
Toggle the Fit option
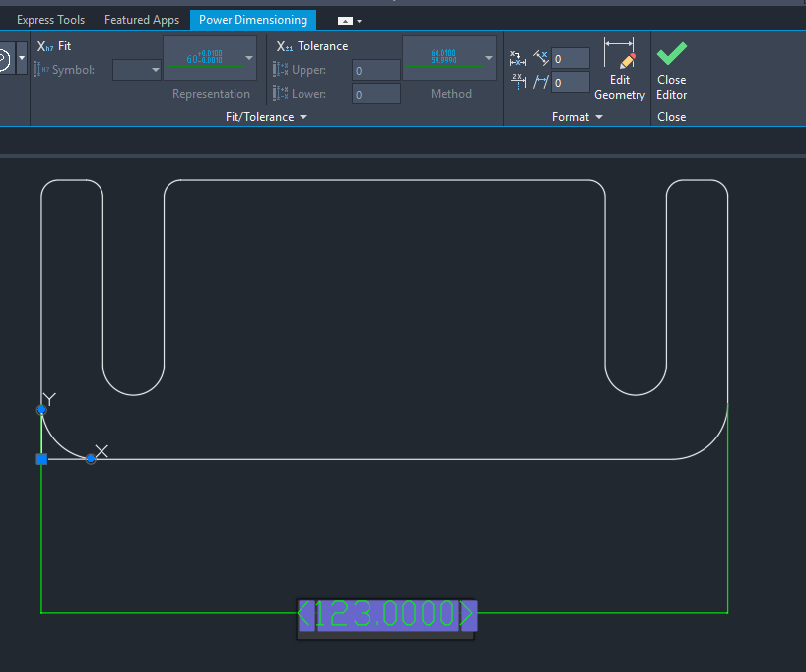pyautogui.click(x=54, y=46)
